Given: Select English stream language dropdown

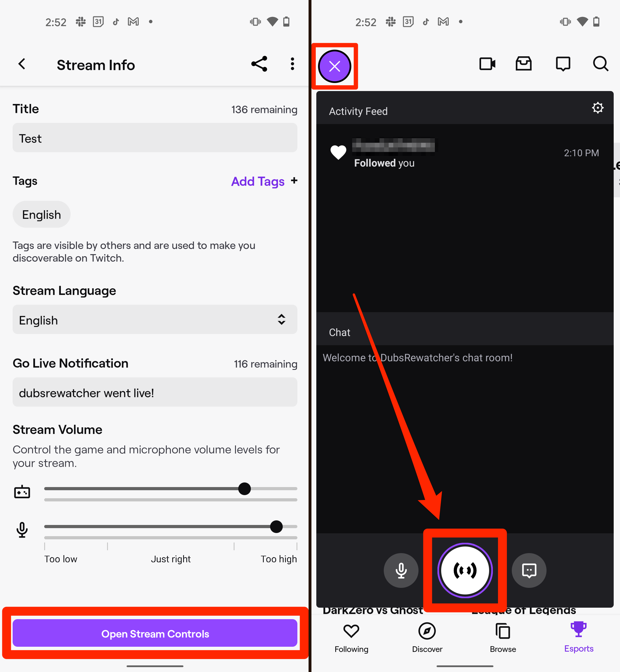Looking at the screenshot, I should click(x=156, y=320).
